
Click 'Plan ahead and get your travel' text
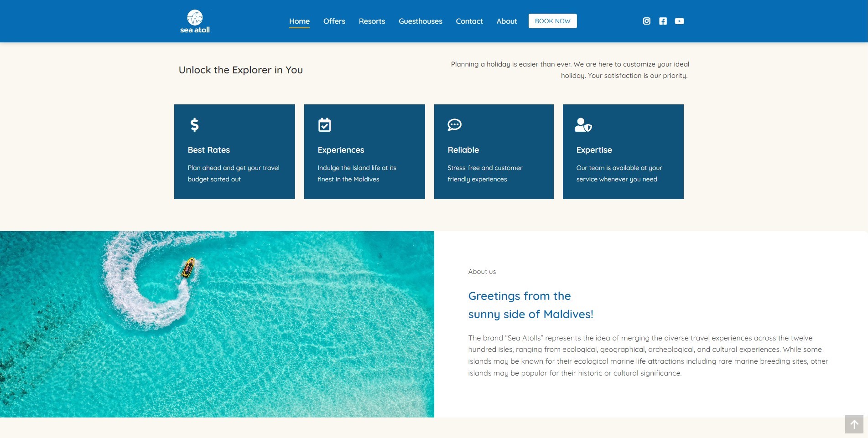pos(234,173)
